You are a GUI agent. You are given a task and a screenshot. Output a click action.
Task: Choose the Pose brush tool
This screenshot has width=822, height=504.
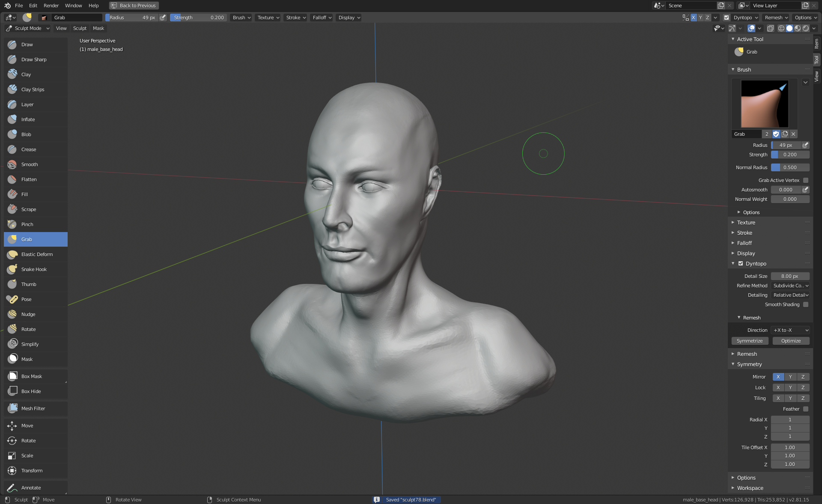coord(26,299)
